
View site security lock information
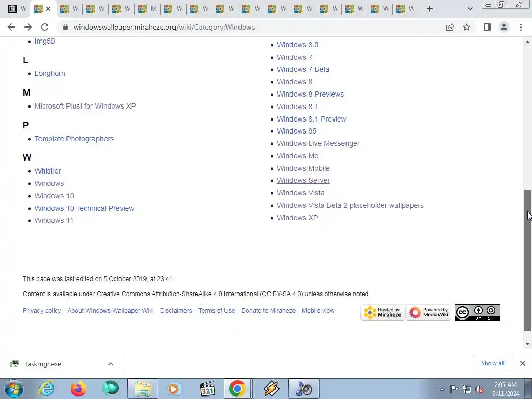click(x=65, y=27)
